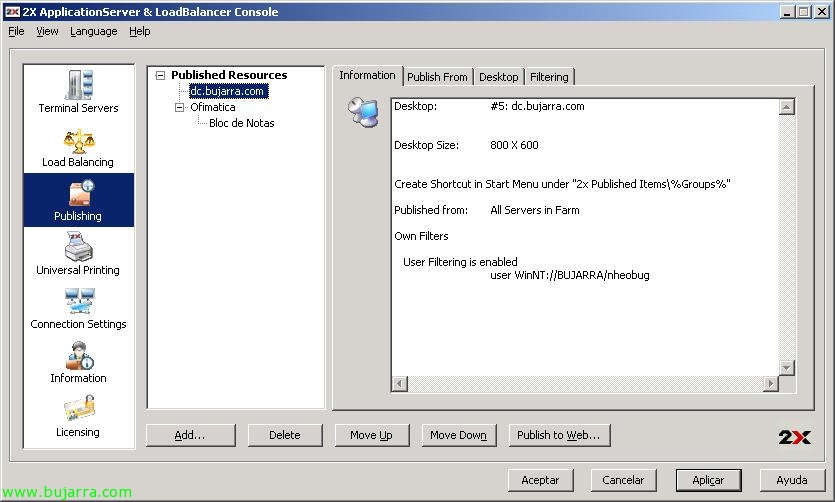The height and width of the screenshot is (502, 835).
Task: Click the '800 X 600' desktop size value
Action: [514, 145]
